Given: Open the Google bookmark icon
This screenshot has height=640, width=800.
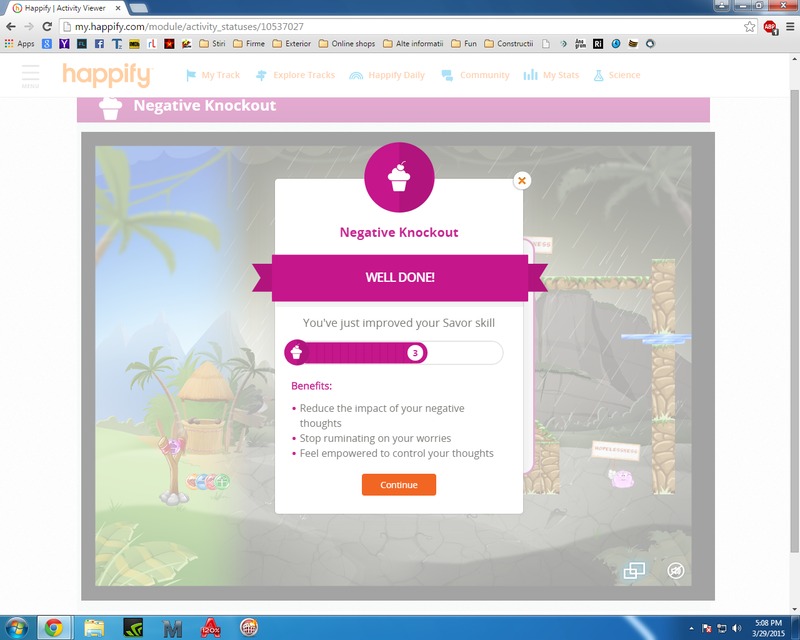Looking at the screenshot, I should (x=47, y=44).
